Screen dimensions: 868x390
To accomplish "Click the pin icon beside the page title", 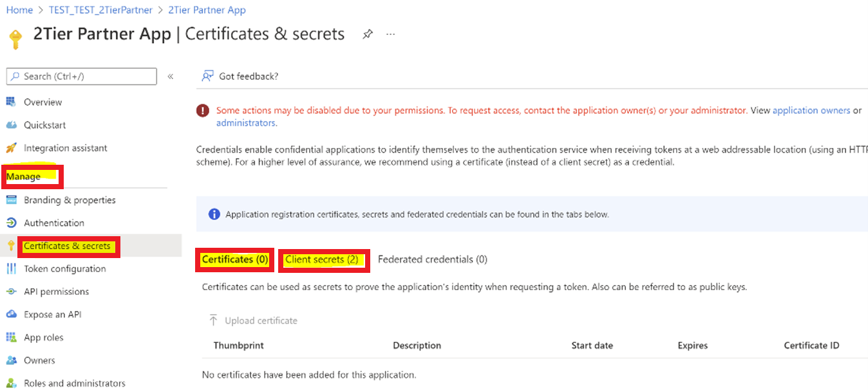I will coord(368,34).
